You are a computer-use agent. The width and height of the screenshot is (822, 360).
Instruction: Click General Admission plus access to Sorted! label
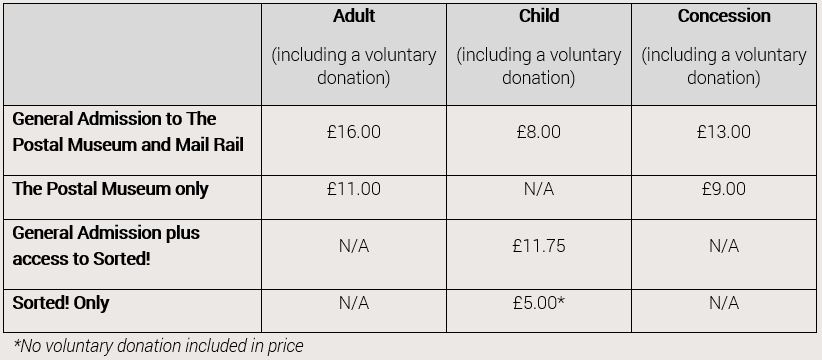[106, 246]
